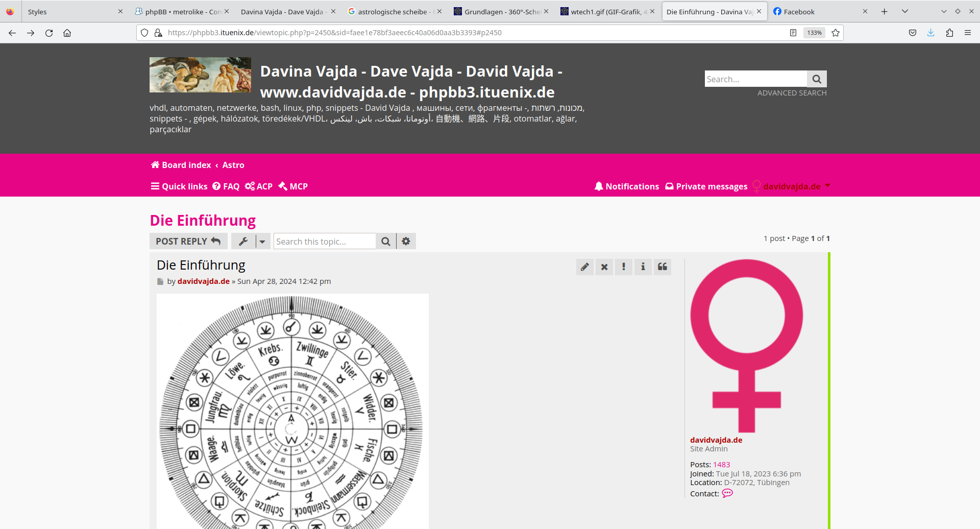Toggle reader view in the address bar
Viewport: 980px width, 529px height.
793,33
